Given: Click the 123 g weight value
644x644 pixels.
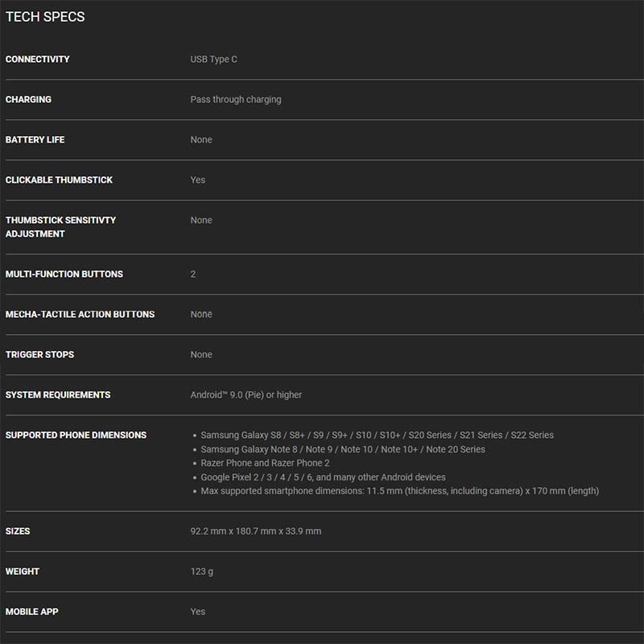Looking at the screenshot, I should pyautogui.click(x=202, y=572).
